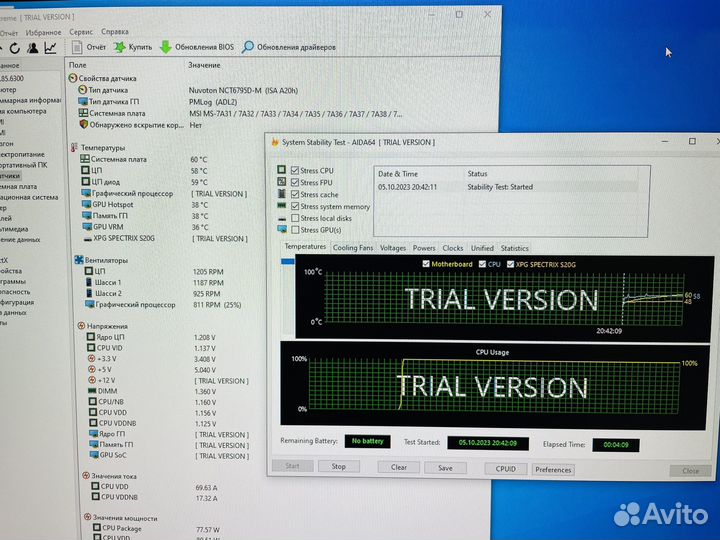
Task: Open the Отчёт menu in menu bar
Action: click(x=8, y=33)
